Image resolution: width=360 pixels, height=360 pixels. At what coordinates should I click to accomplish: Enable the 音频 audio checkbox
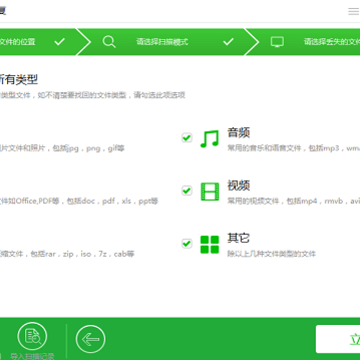(x=187, y=138)
